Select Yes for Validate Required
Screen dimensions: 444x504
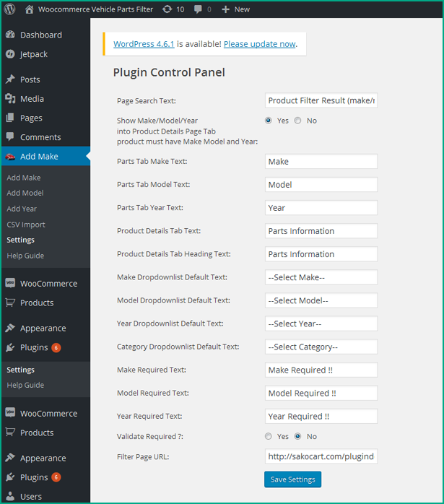click(269, 436)
